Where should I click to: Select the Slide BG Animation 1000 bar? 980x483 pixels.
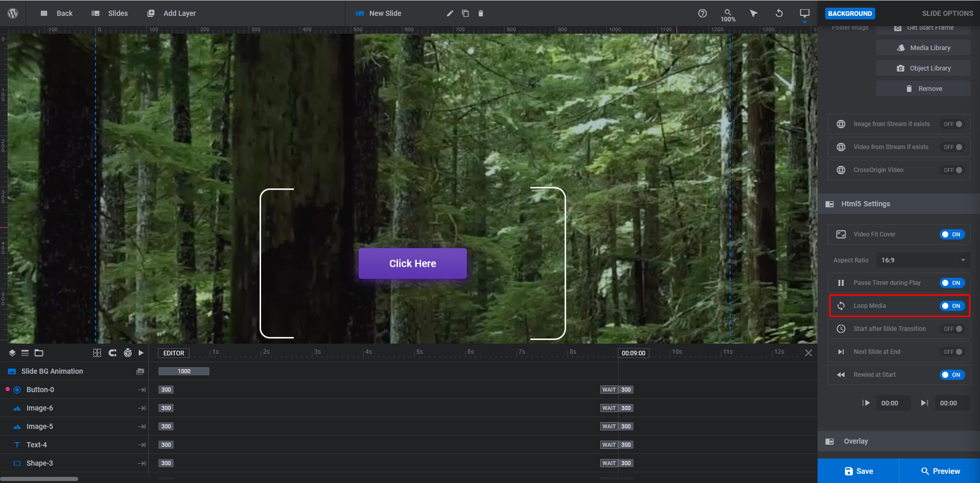[x=184, y=371]
